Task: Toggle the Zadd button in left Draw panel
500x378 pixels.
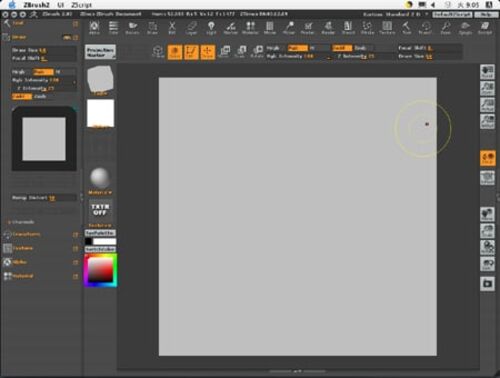Action: pos(22,96)
